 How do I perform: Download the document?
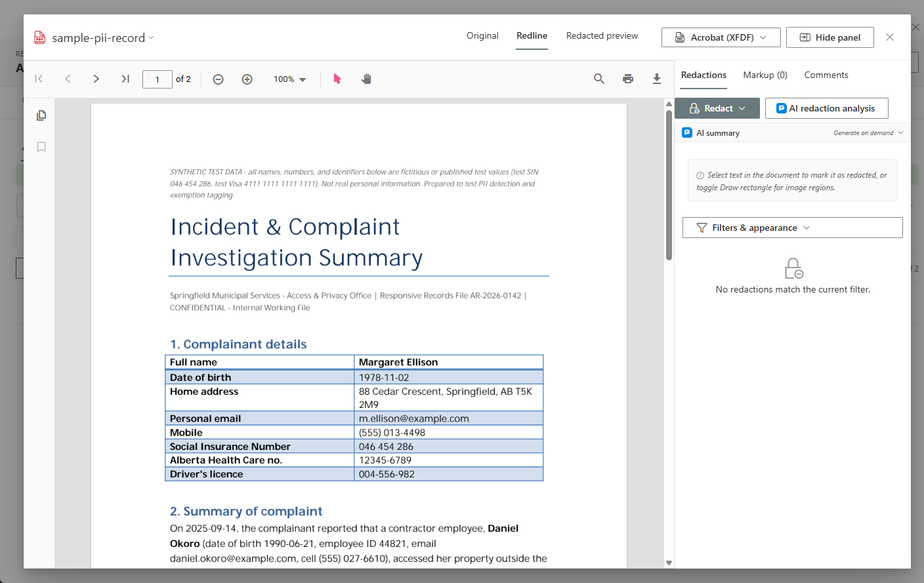pos(657,79)
